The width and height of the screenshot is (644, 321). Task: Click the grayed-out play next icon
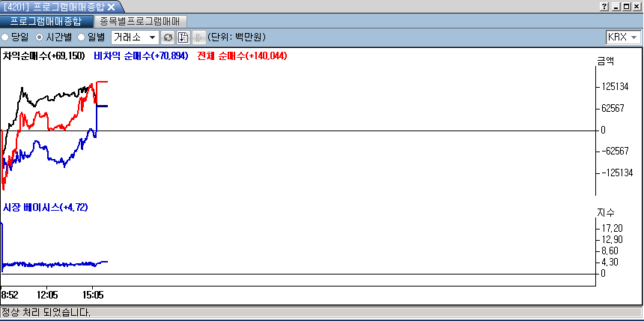coord(198,37)
